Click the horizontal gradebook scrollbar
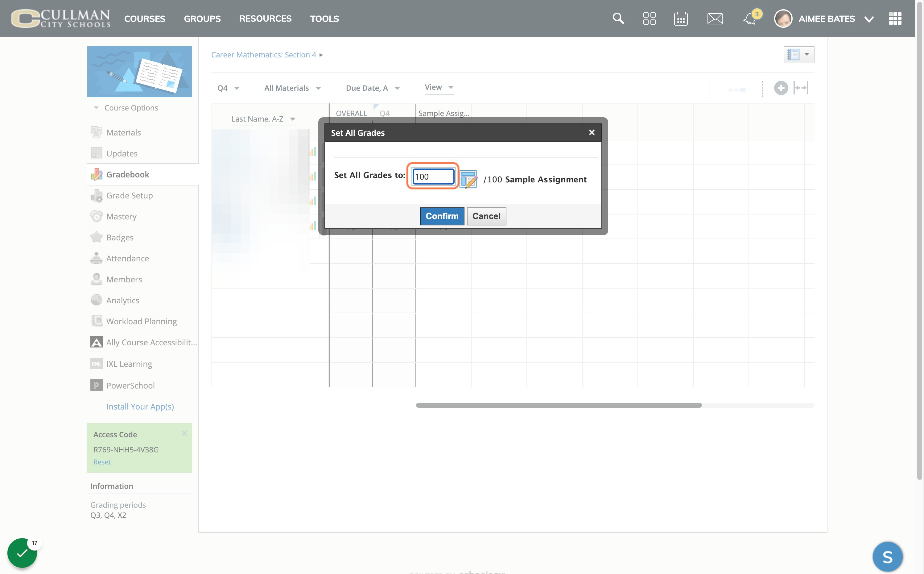This screenshot has width=924, height=574. (558, 405)
